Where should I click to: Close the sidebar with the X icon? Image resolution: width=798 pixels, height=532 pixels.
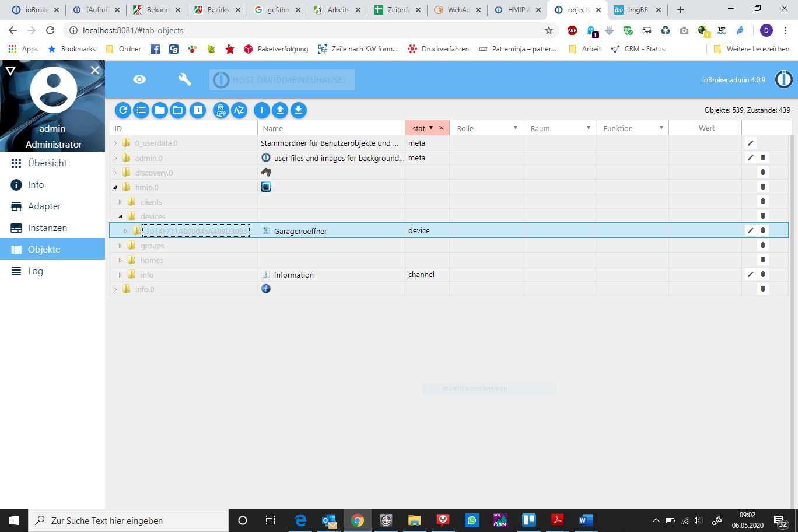[x=95, y=70]
